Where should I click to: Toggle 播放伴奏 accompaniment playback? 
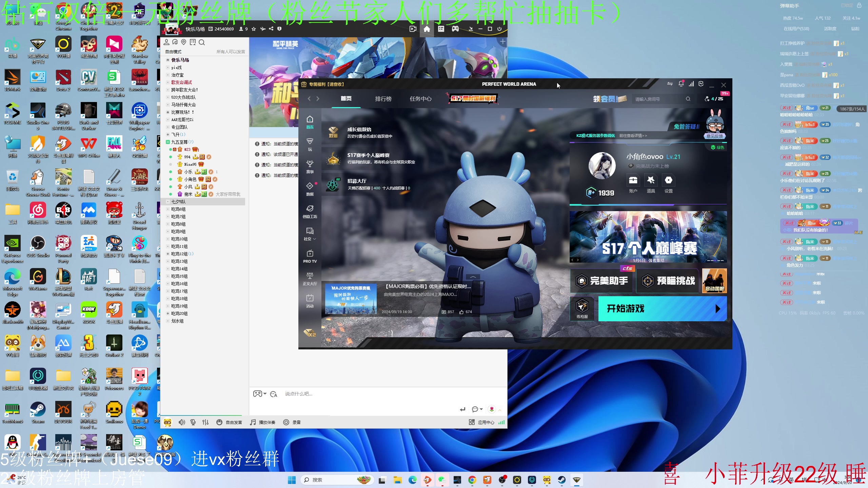coord(262,422)
